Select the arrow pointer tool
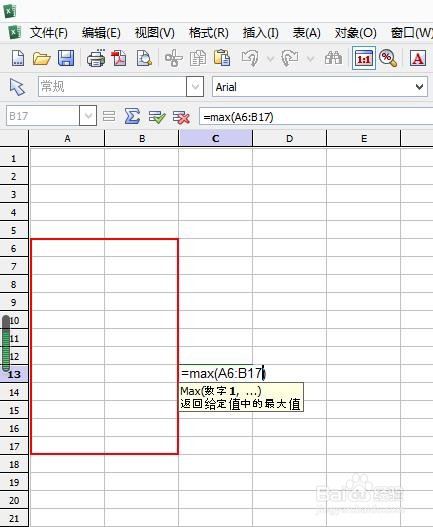Viewport: 433px width, 527px height. [17, 87]
